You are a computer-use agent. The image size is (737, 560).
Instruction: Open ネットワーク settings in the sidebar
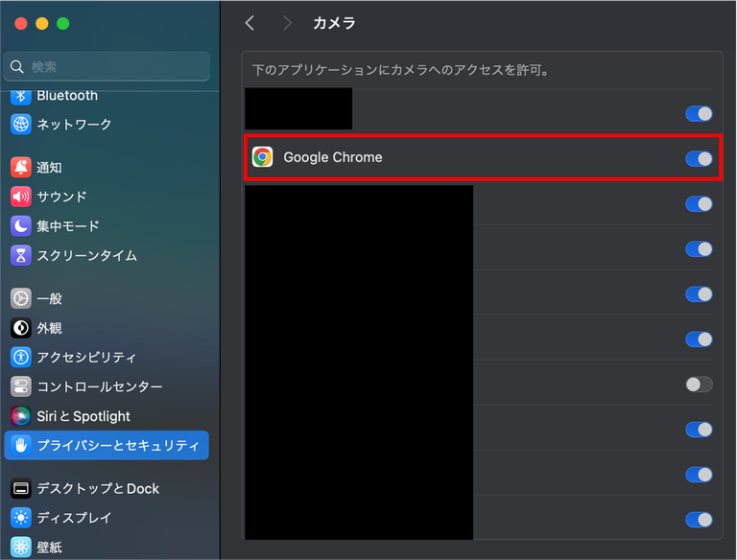(74, 125)
